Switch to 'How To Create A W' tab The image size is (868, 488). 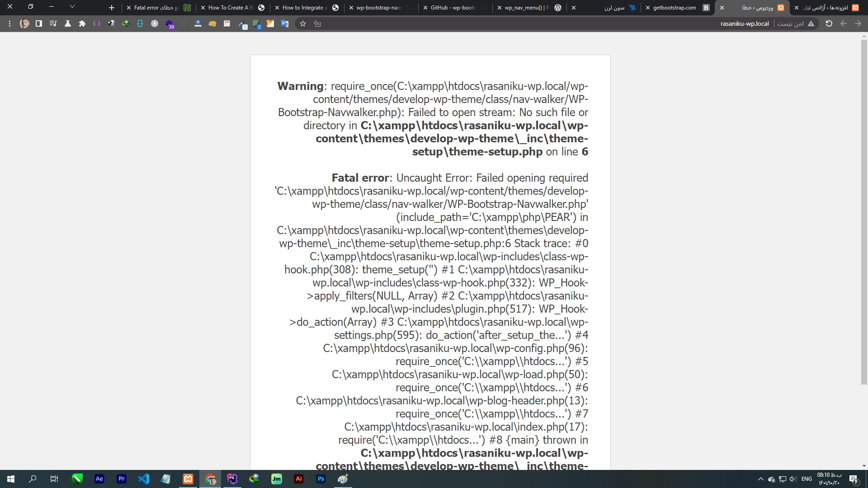coord(232,8)
